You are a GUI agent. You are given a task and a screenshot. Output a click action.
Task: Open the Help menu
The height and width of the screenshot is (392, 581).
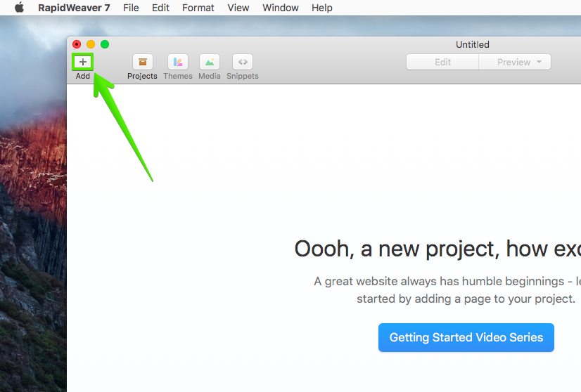(x=321, y=8)
